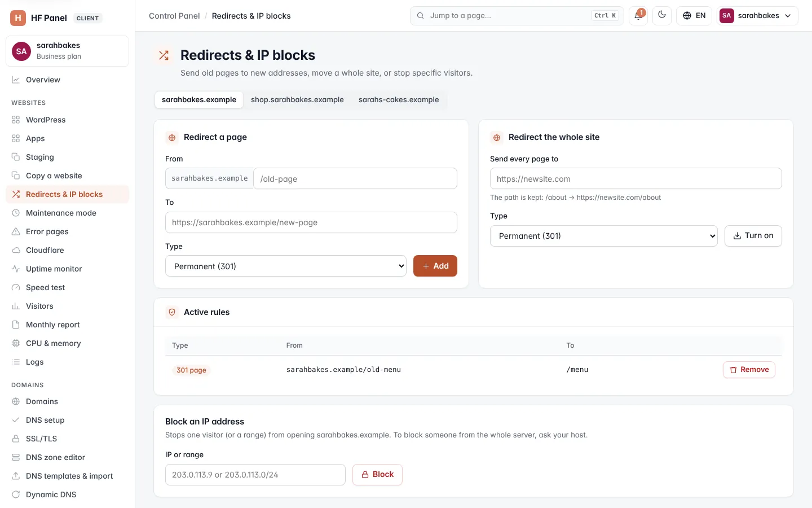
Task: Click the Speed test gauge icon
Action: click(x=16, y=287)
